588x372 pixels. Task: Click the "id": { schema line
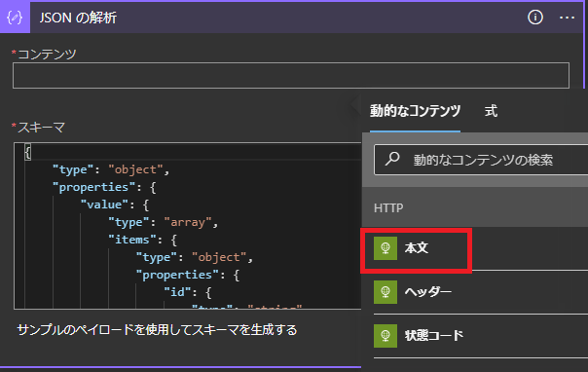188,292
